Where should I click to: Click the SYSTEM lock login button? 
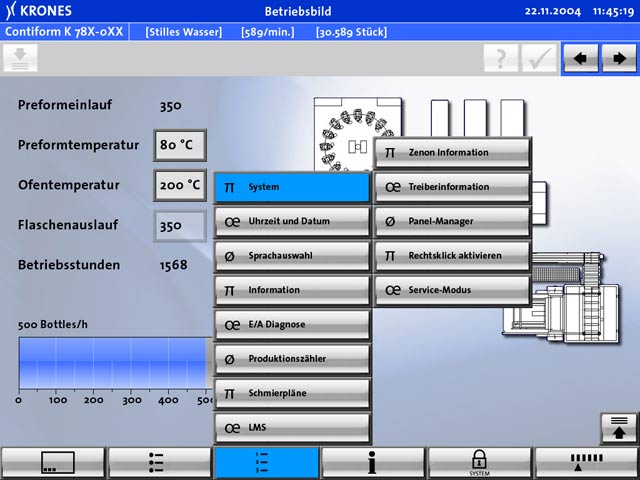(479, 462)
